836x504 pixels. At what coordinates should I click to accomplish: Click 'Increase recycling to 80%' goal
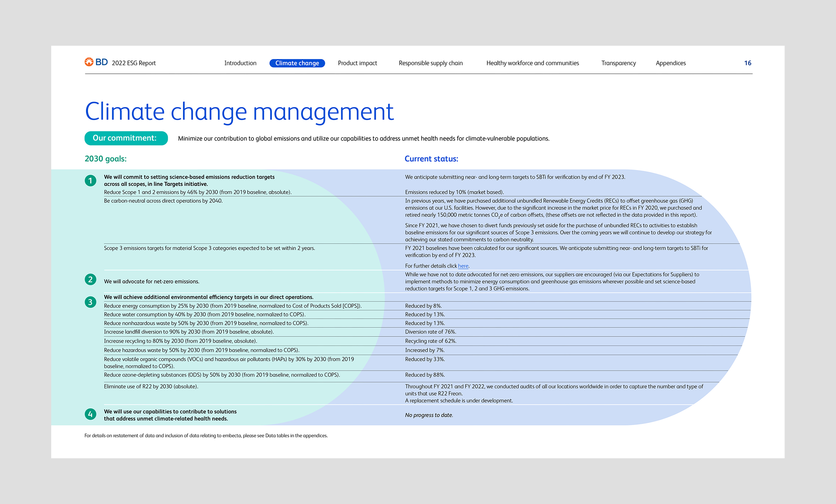point(181,341)
